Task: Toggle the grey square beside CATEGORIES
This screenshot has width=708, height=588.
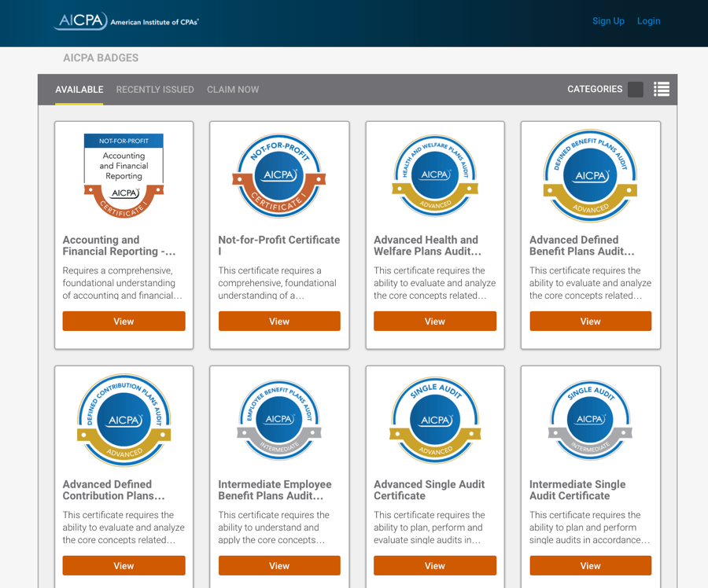Action: 636,90
